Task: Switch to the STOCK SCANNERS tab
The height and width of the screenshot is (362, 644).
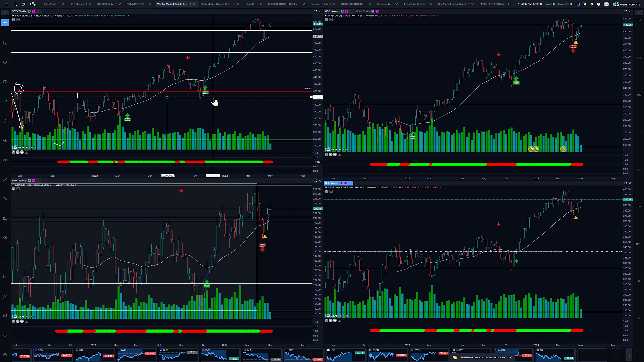Action: [352, 4]
